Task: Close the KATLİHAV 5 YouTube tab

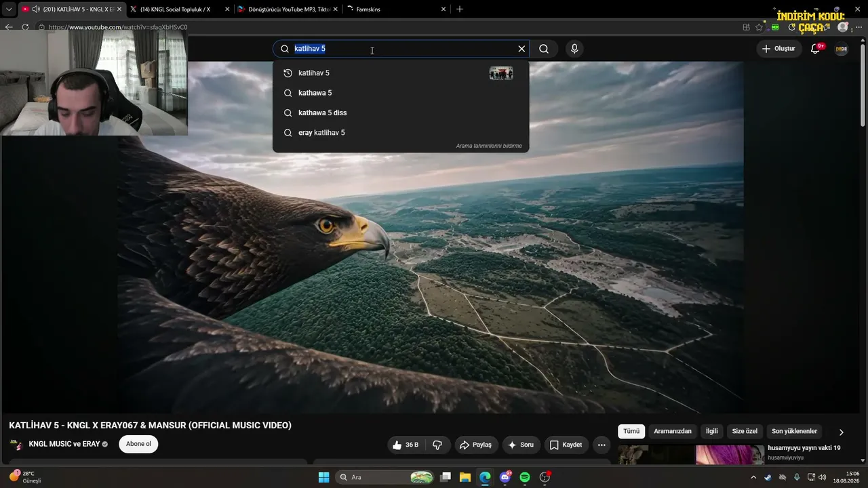Action: pyautogui.click(x=119, y=9)
